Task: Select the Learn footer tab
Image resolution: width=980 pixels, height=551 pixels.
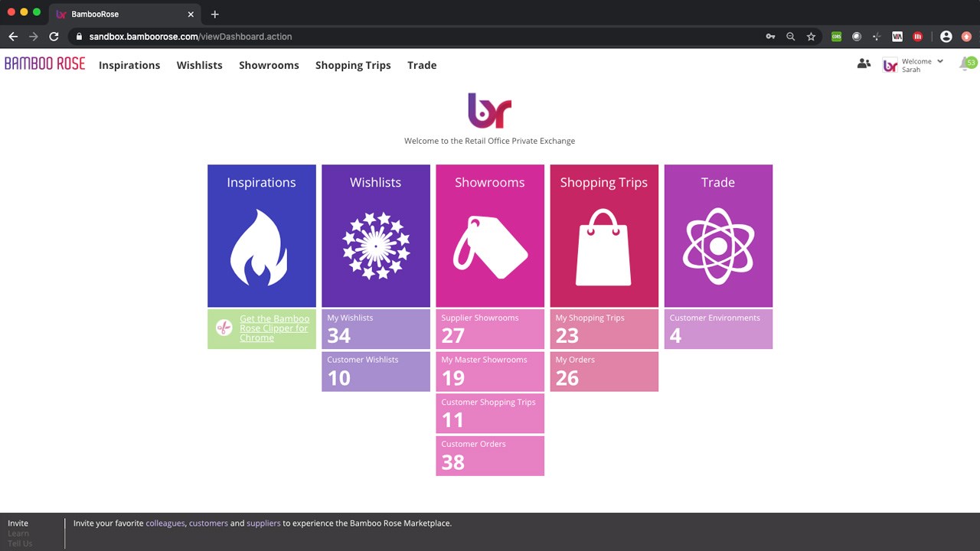Action: [x=18, y=533]
